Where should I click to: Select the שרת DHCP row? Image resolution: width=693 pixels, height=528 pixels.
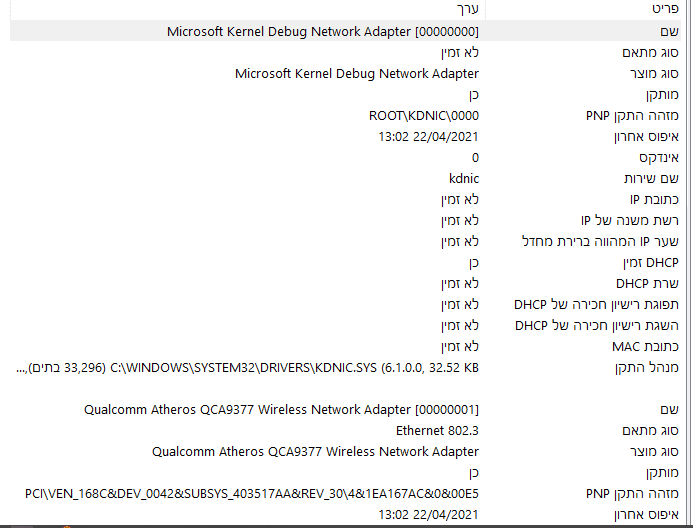pos(648,283)
